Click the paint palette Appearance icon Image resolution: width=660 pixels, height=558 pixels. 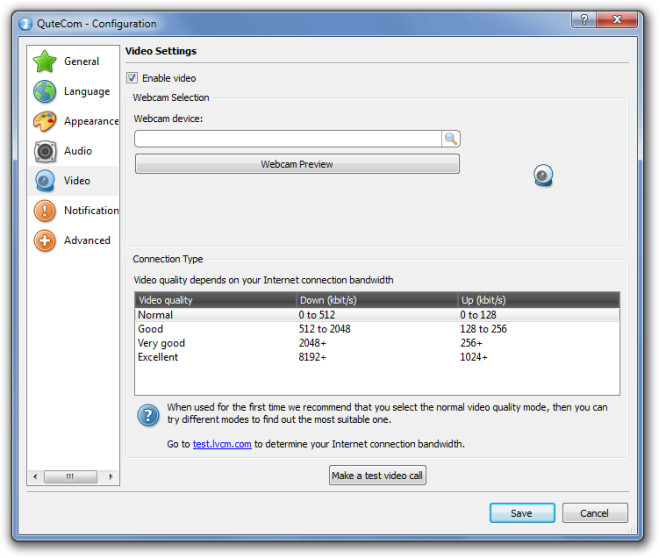[45, 121]
